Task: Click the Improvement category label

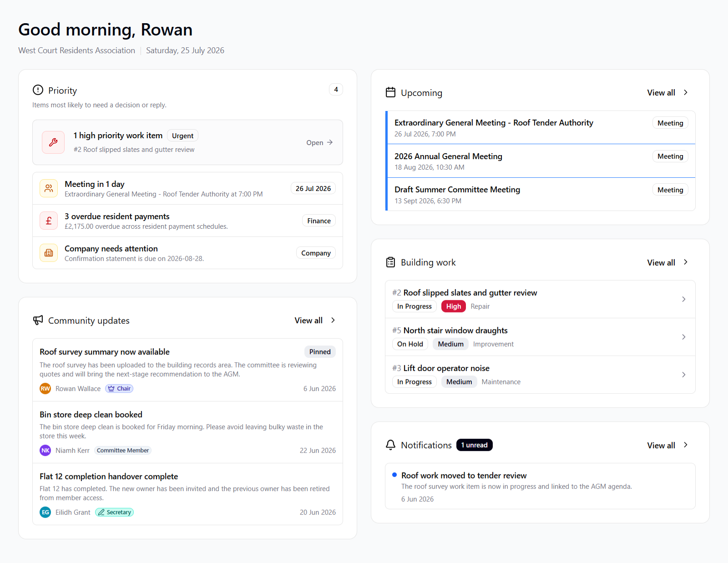Action: point(493,344)
